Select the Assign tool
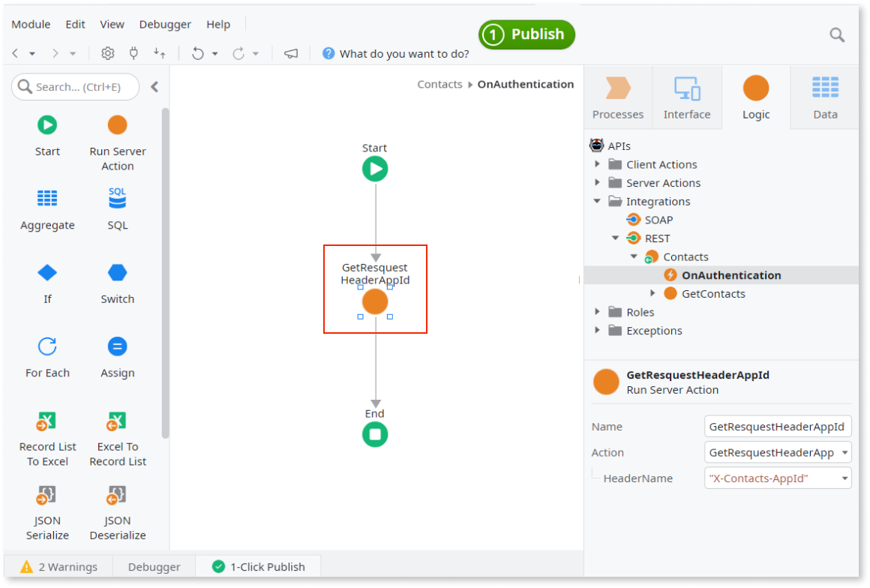The height and width of the screenshot is (588, 870). [x=117, y=357]
